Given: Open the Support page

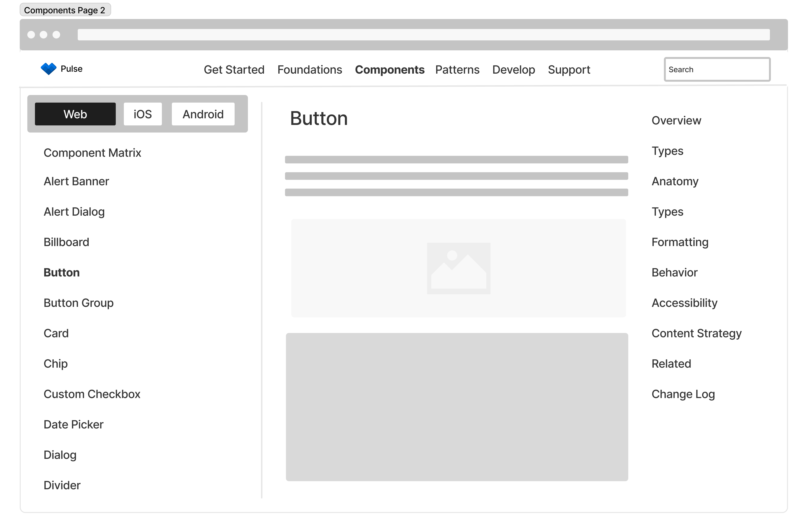Looking at the screenshot, I should click(x=569, y=70).
